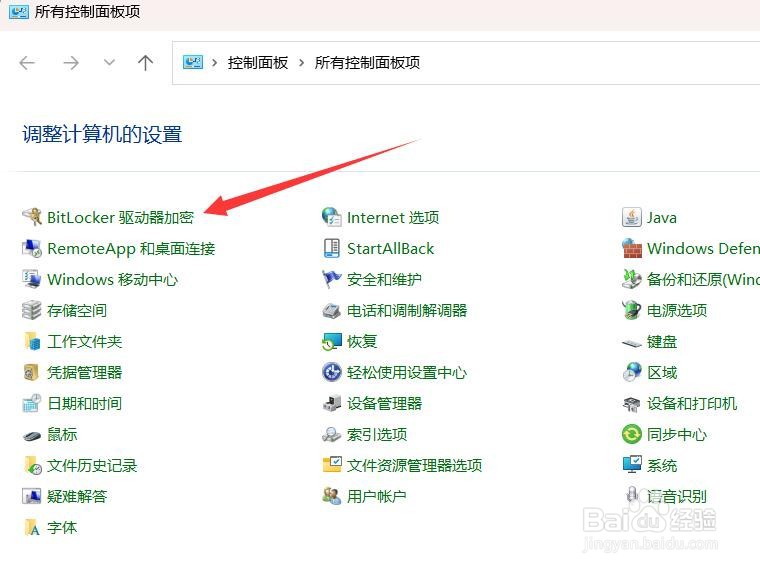Open BitLocker 驱动器加密 link
The image size is (760, 570).
[x=120, y=218]
